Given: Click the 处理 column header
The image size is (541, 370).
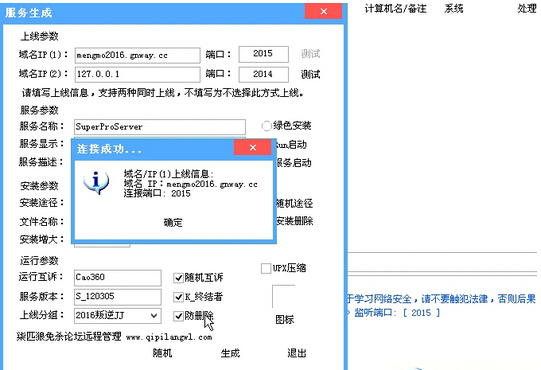Looking at the screenshot, I should pyautogui.click(x=527, y=9).
